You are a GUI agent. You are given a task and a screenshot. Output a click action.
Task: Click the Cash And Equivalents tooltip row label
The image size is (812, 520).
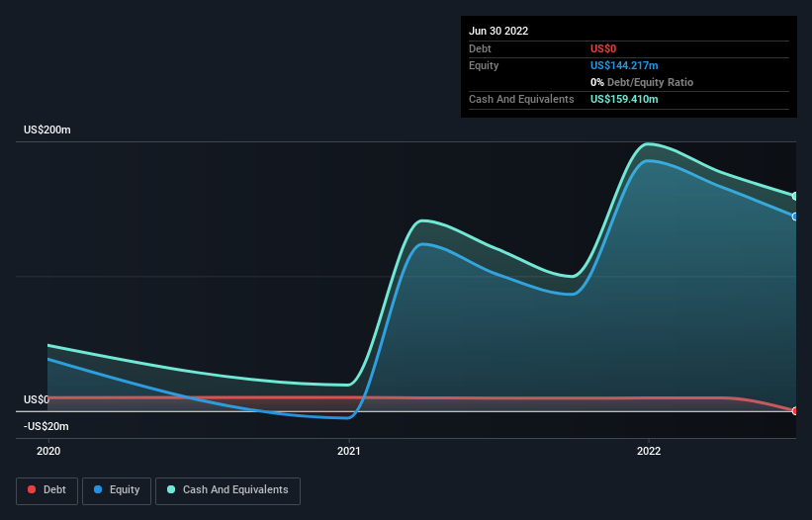click(x=521, y=99)
